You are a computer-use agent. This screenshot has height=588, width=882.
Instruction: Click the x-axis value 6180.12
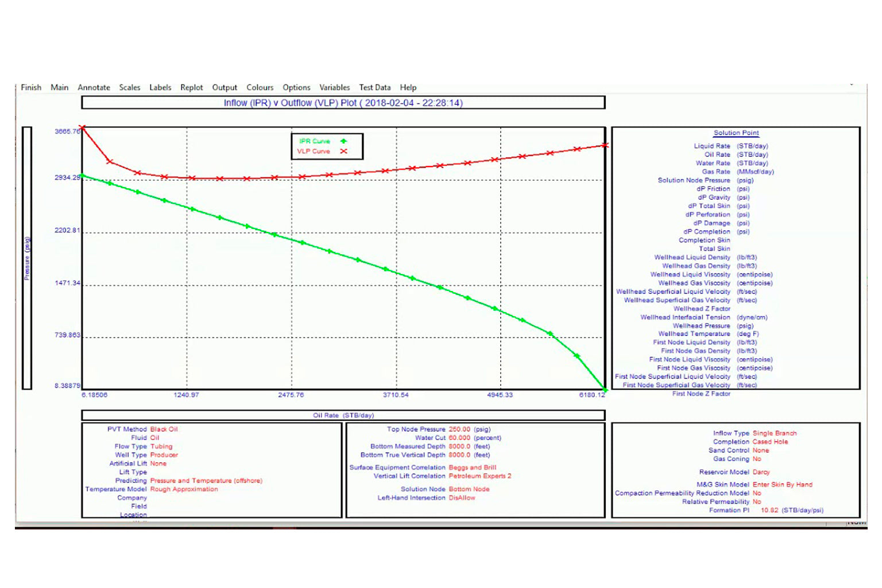coord(592,395)
